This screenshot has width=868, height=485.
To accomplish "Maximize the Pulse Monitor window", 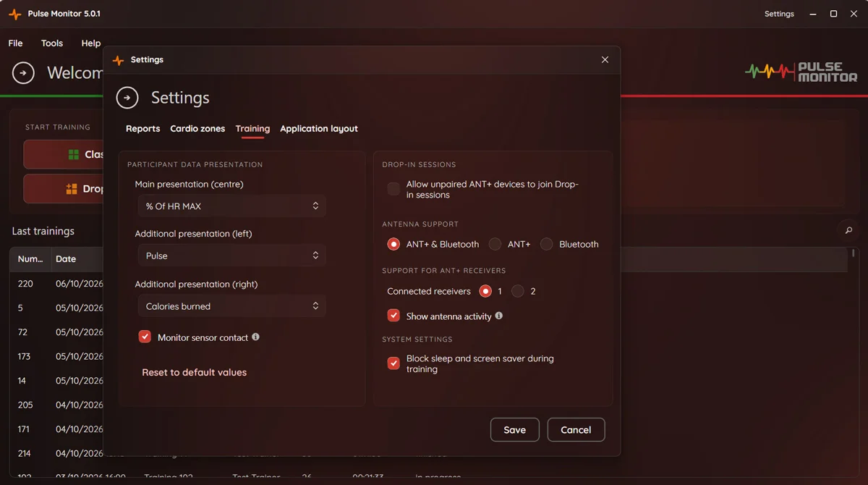I will click(833, 14).
